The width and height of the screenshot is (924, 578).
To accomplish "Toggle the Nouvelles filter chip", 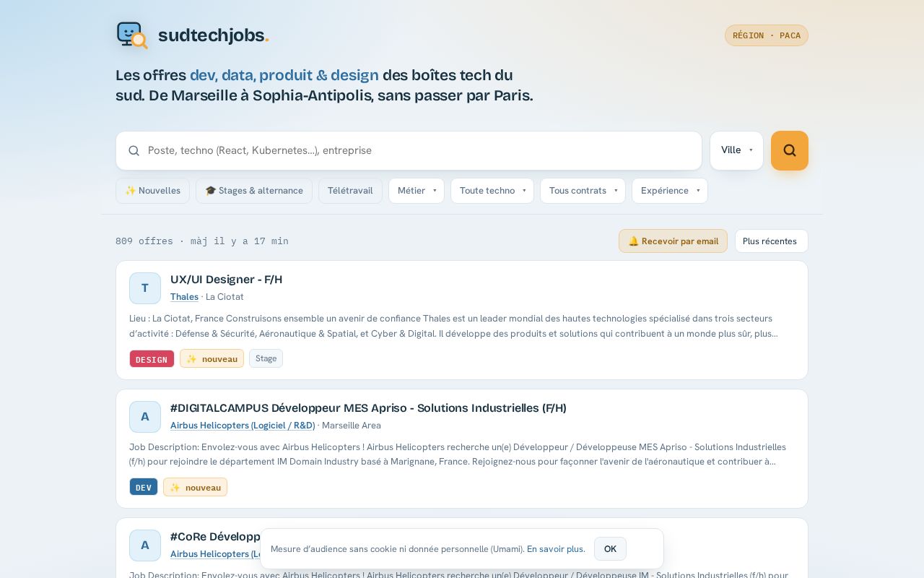I will tap(152, 191).
